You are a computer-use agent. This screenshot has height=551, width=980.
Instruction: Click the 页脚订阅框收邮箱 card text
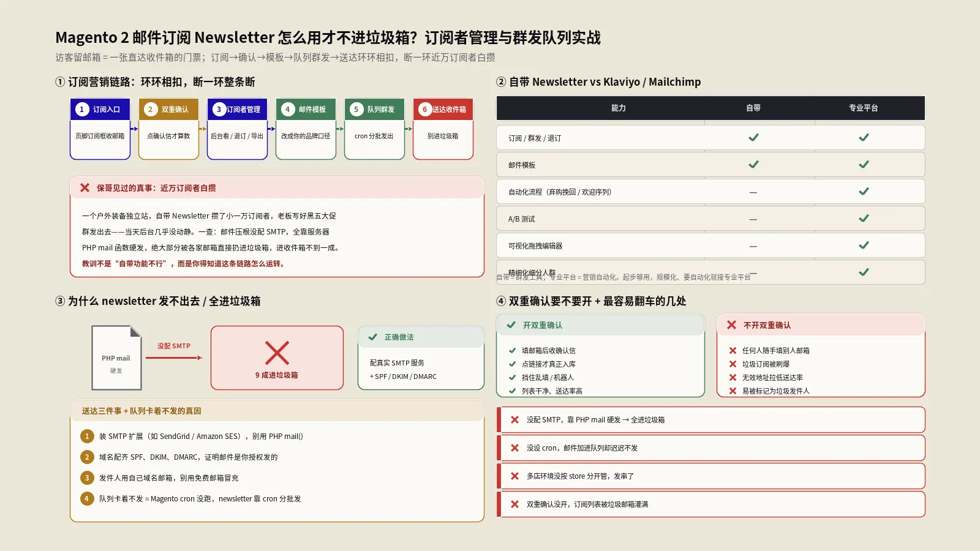(x=100, y=137)
